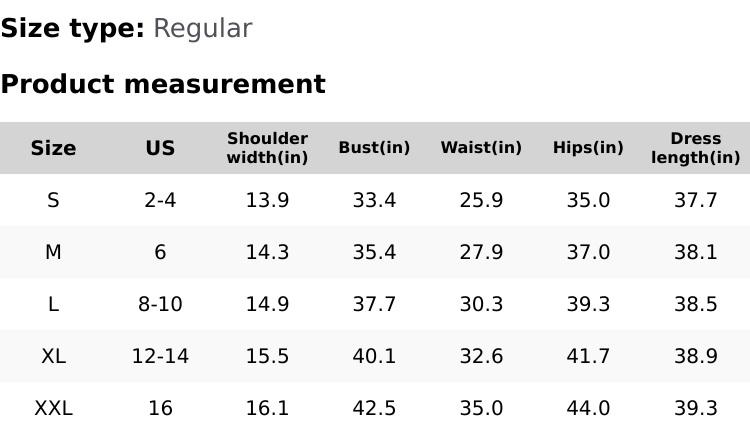Click the Size column header
This screenshot has height=434, width=750.
point(53,148)
